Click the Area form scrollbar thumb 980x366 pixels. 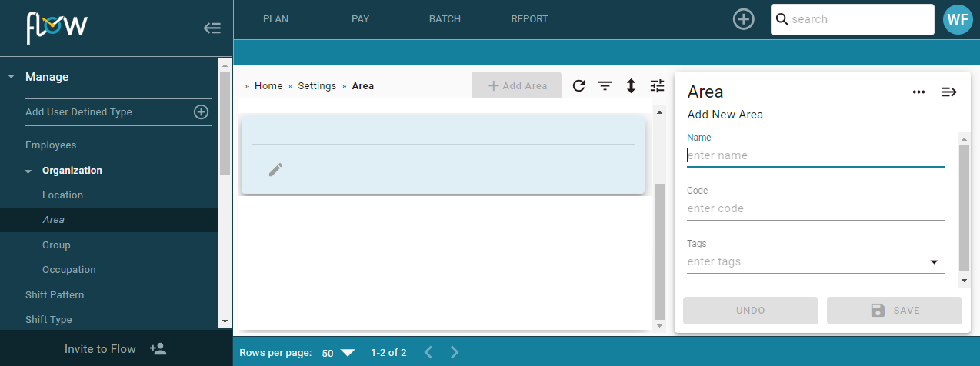pos(964,208)
